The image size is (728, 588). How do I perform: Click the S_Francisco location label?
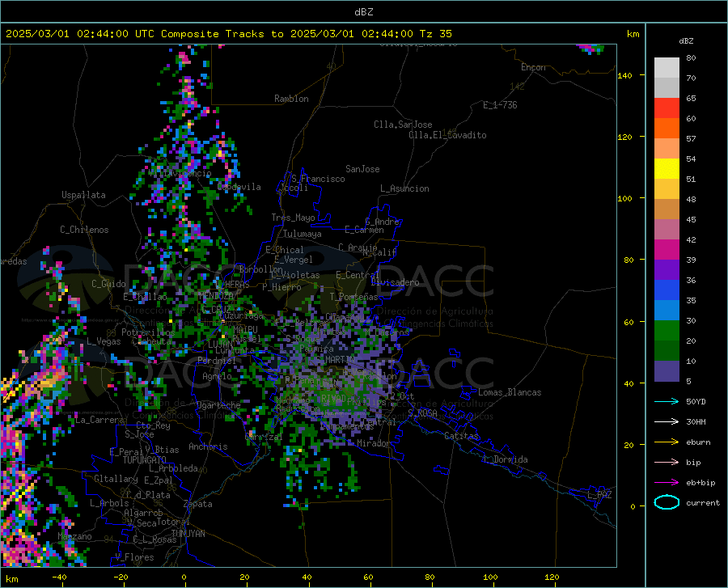point(318,179)
